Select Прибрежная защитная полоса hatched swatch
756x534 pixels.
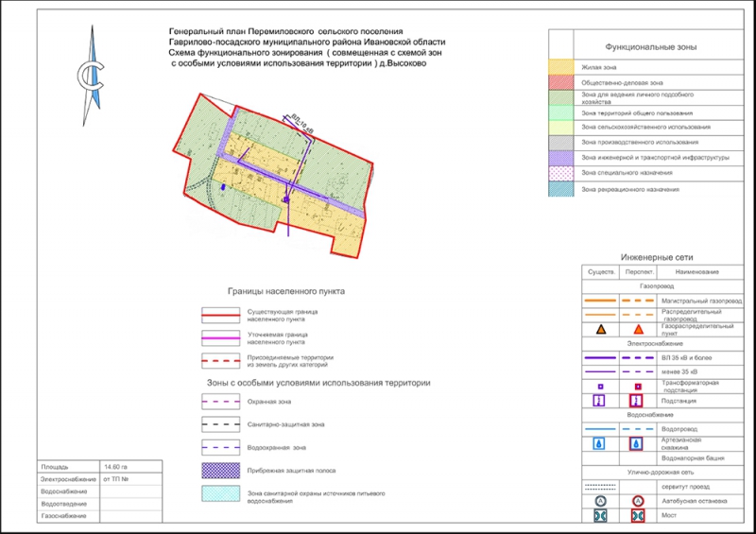pos(220,471)
